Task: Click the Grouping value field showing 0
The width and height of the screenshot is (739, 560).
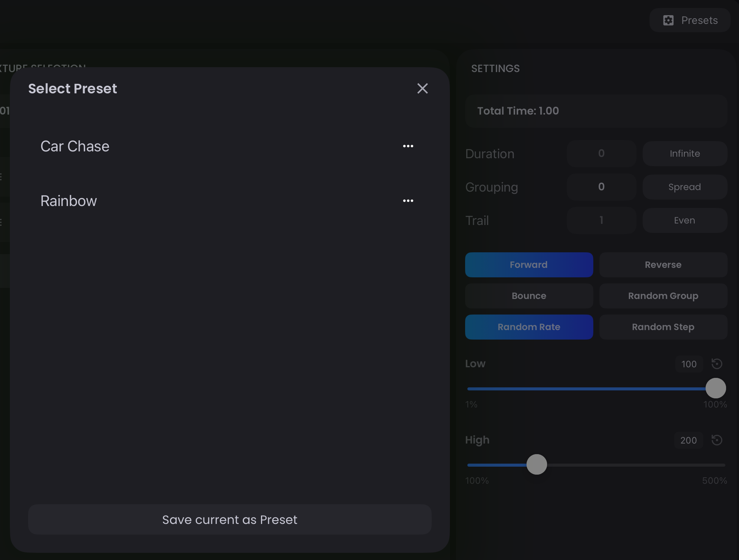Action: [601, 187]
